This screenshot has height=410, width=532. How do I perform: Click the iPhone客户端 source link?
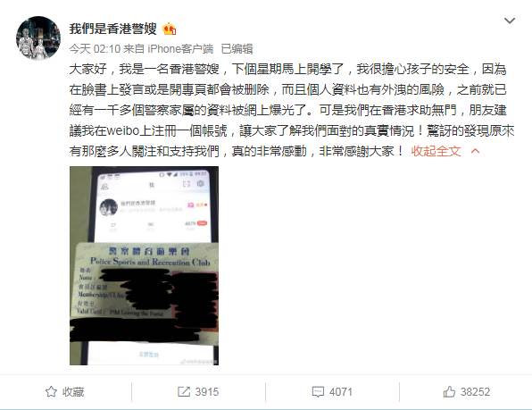click(180, 49)
